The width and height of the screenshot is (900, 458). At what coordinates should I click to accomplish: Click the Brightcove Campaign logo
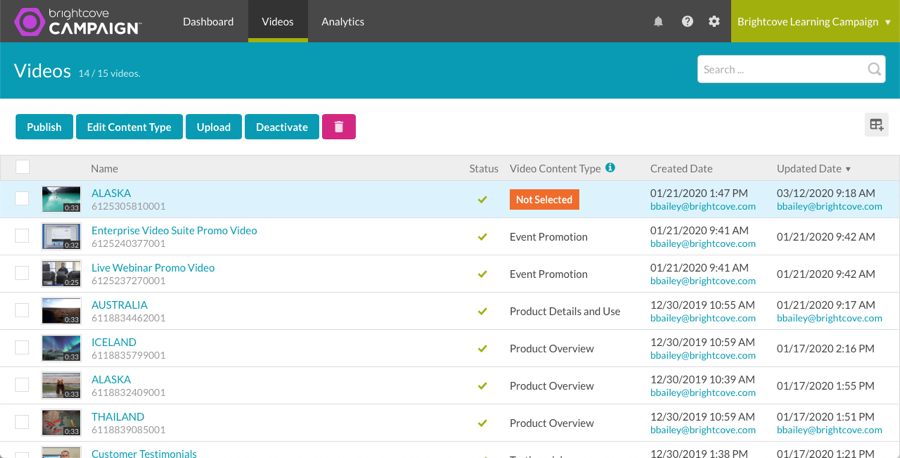point(77,22)
